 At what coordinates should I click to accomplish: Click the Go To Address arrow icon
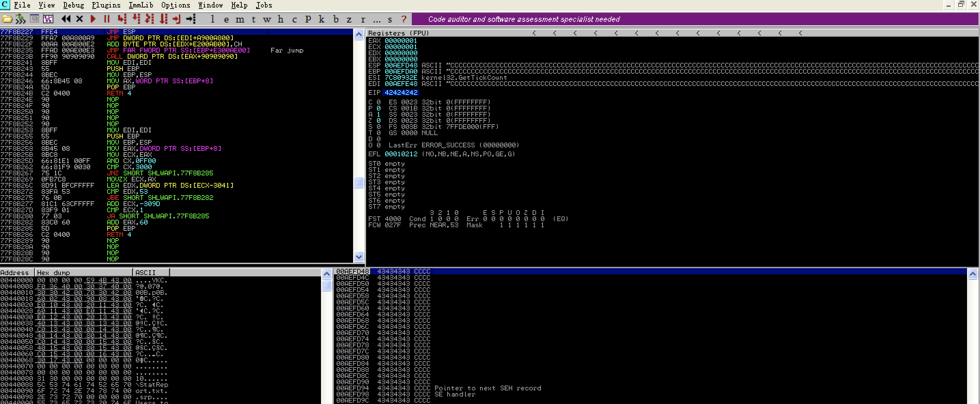coord(191,19)
